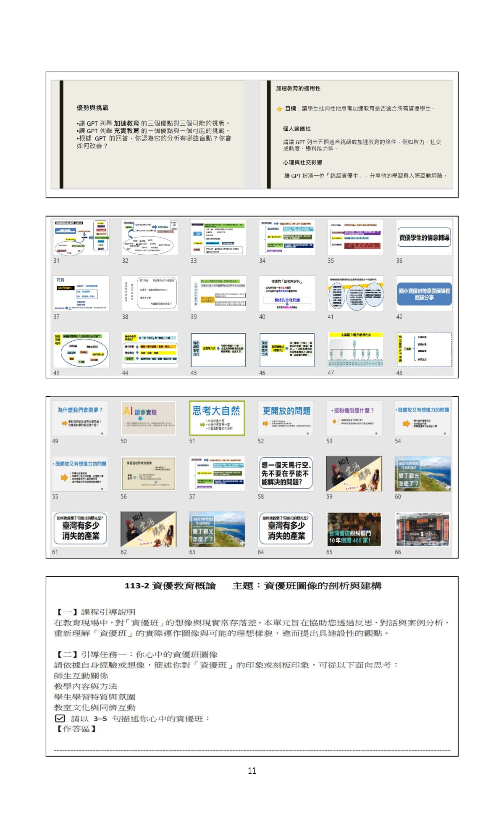This screenshot has height=838, width=504.
Task: Click the 優勢與挑戰 slide heading
Action: 92,108
